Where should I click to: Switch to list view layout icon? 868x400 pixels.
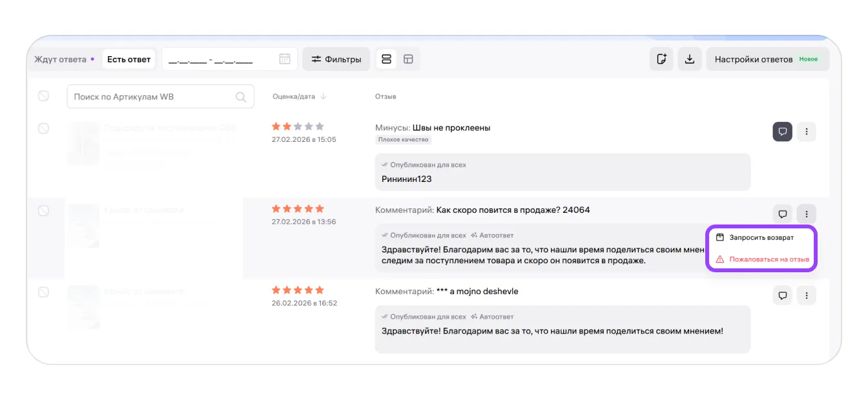[x=387, y=59]
